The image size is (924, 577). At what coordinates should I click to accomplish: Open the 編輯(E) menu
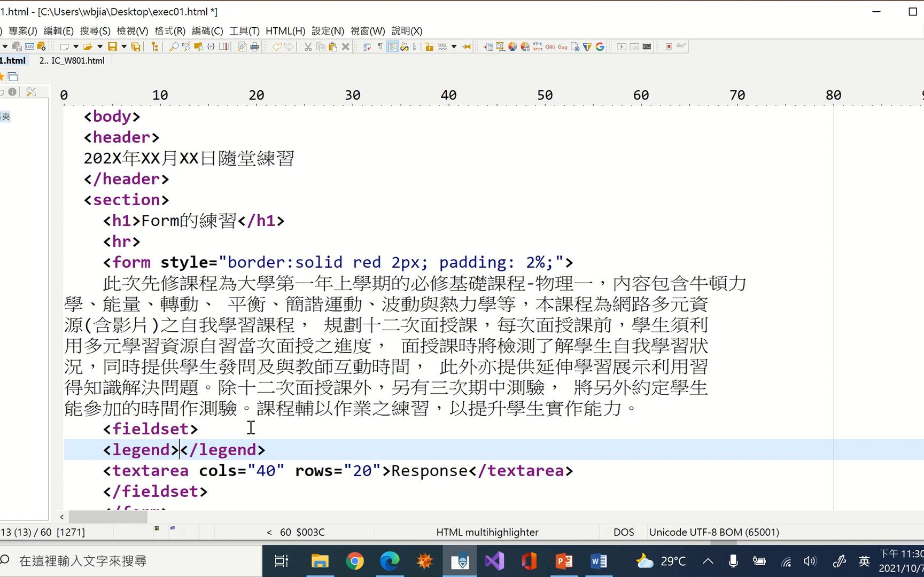(x=58, y=31)
